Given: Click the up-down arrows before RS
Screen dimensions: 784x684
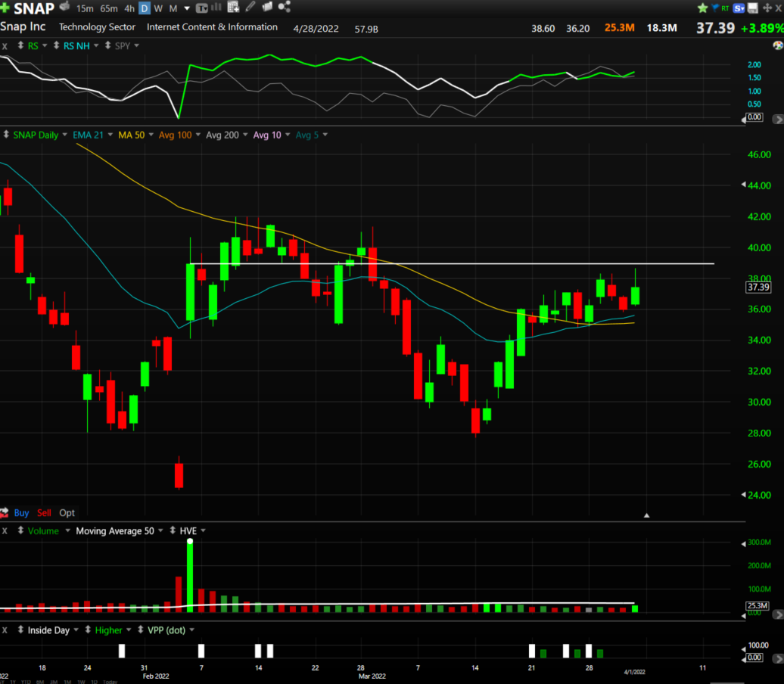Looking at the screenshot, I should tap(20, 45).
